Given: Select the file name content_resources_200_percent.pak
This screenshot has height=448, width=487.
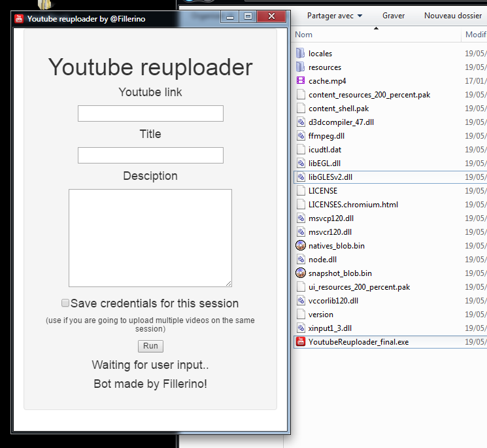Looking at the screenshot, I should point(369,95).
